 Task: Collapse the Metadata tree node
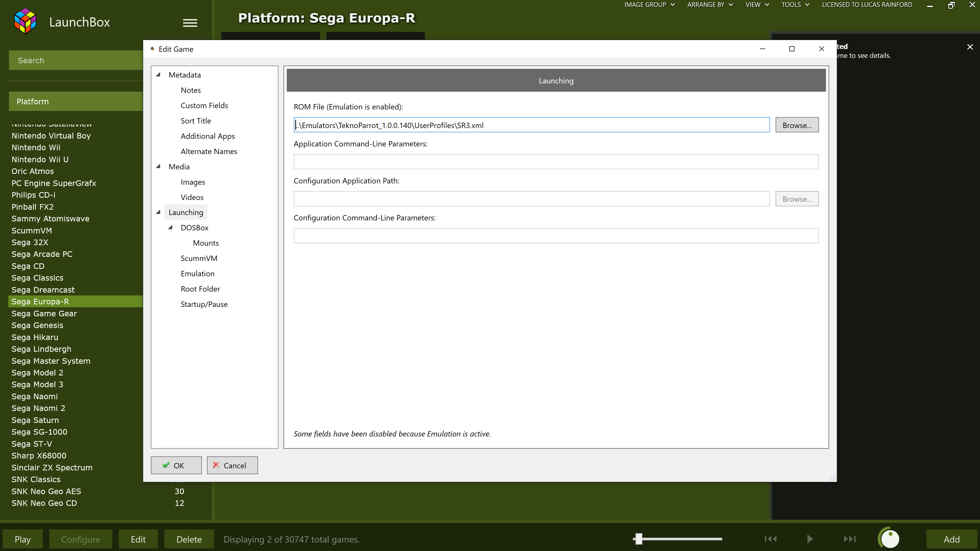pyautogui.click(x=158, y=74)
